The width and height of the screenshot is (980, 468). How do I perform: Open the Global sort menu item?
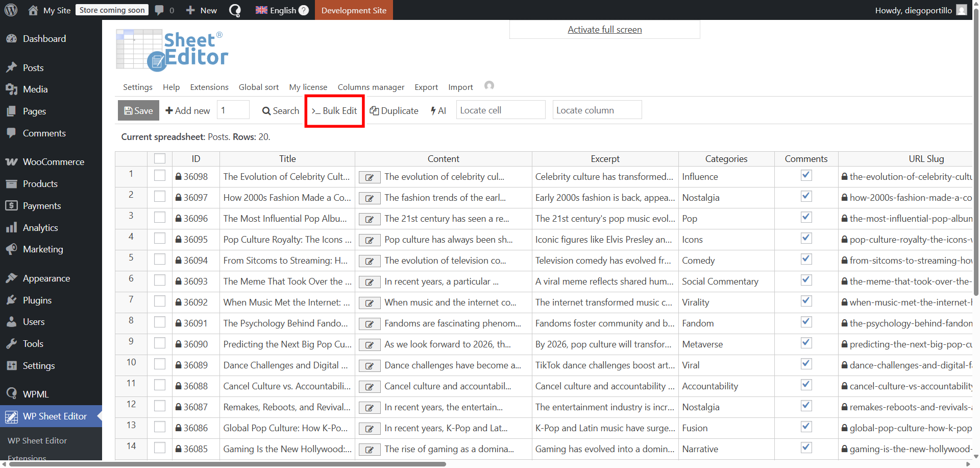(x=259, y=87)
